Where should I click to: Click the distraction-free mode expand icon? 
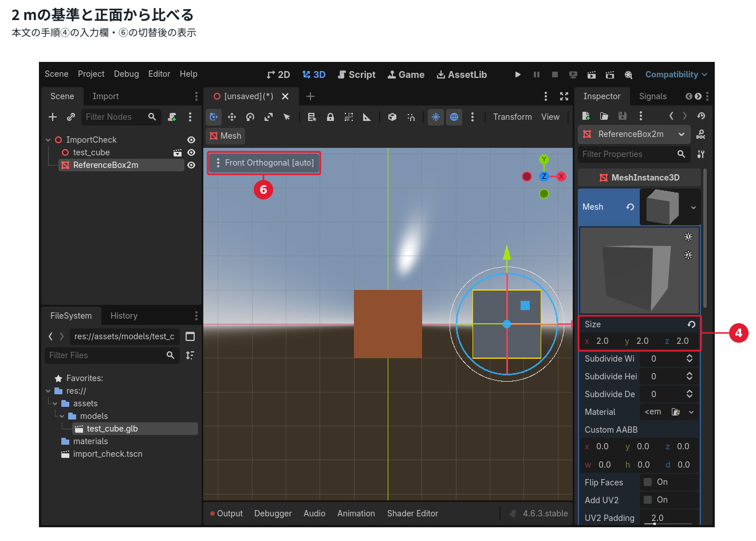click(564, 96)
